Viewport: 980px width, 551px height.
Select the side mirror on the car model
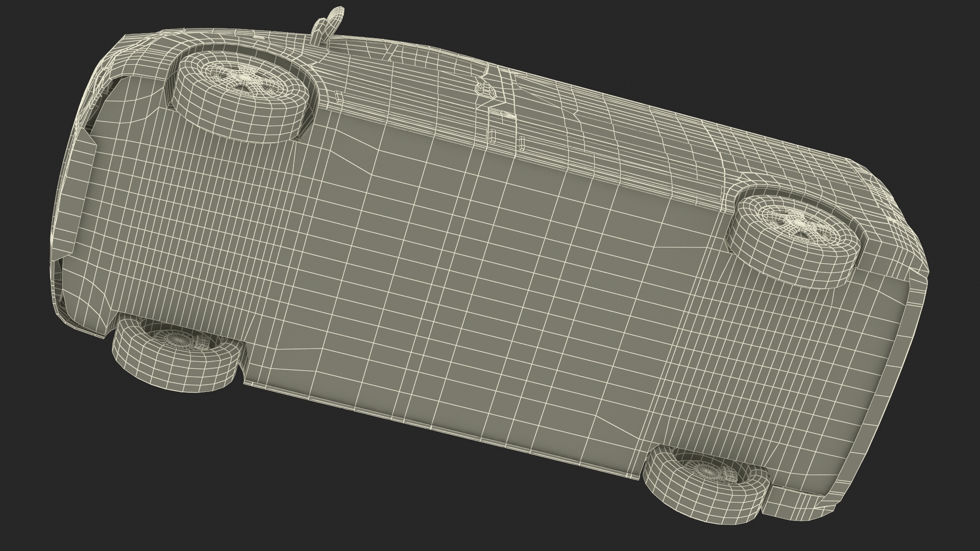[327, 26]
